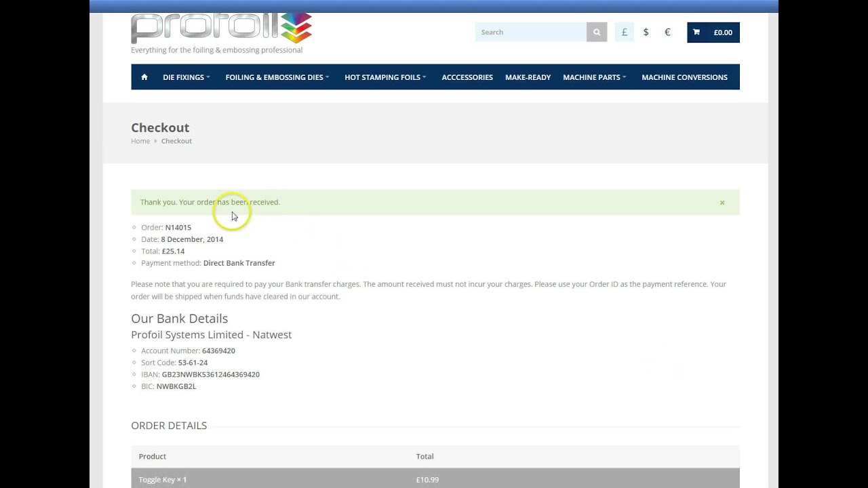Select the pound currency symbol
The height and width of the screenshot is (488, 868).
[x=625, y=32]
